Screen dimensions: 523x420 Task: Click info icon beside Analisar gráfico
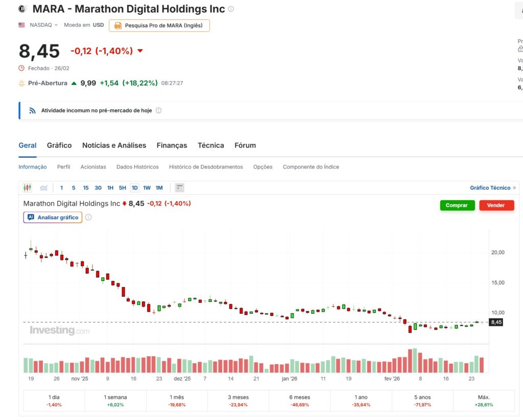point(88,217)
